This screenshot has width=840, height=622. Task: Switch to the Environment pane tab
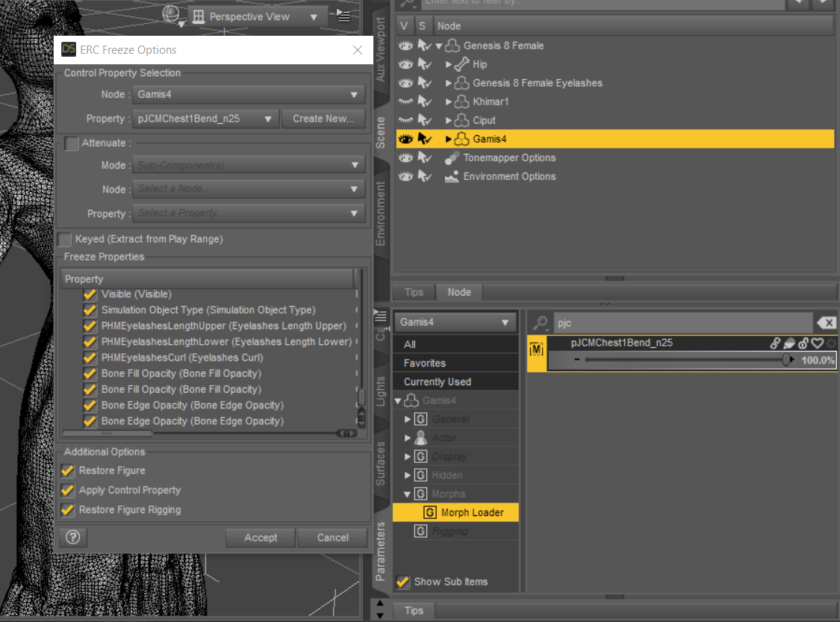pyautogui.click(x=380, y=214)
